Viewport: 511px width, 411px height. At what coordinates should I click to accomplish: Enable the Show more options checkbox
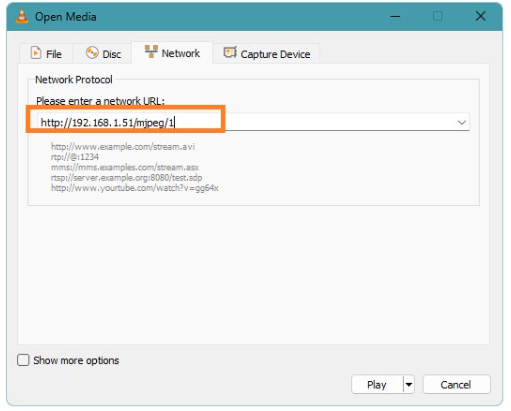23,360
